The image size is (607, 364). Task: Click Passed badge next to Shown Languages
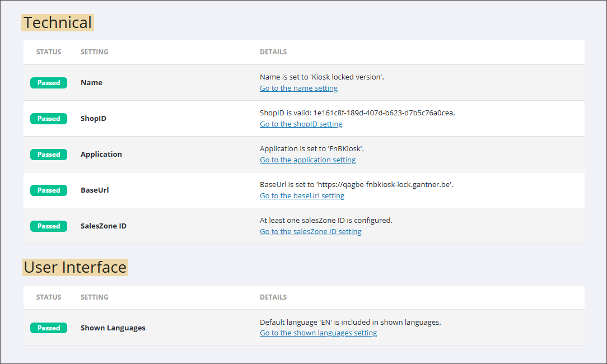[x=49, y=328]
